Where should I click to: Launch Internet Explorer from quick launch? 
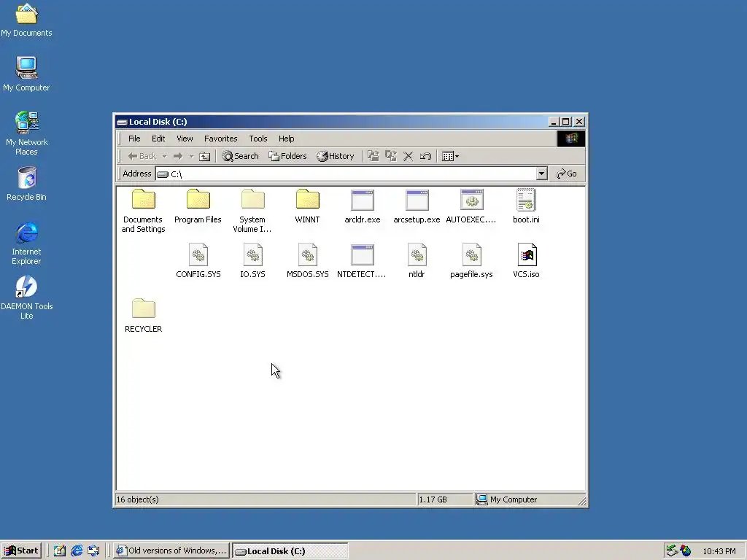(x=77, y=551)
